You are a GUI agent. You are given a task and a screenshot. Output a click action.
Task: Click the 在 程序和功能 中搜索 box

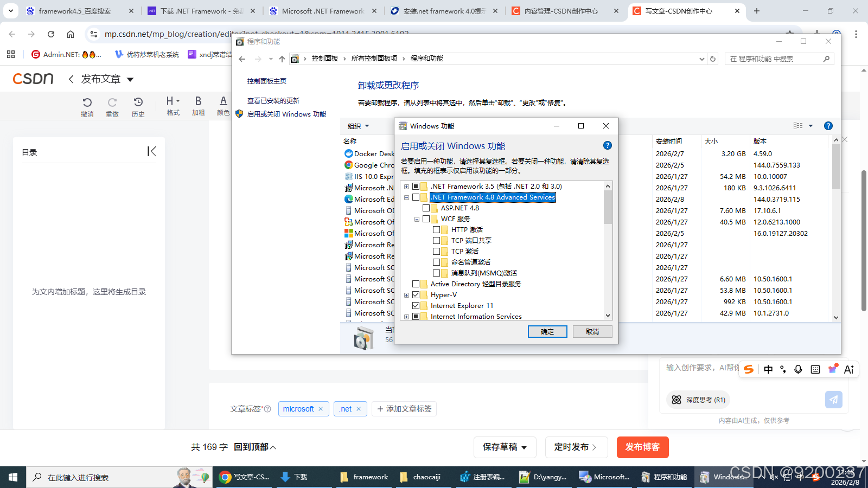coord(779,59)
